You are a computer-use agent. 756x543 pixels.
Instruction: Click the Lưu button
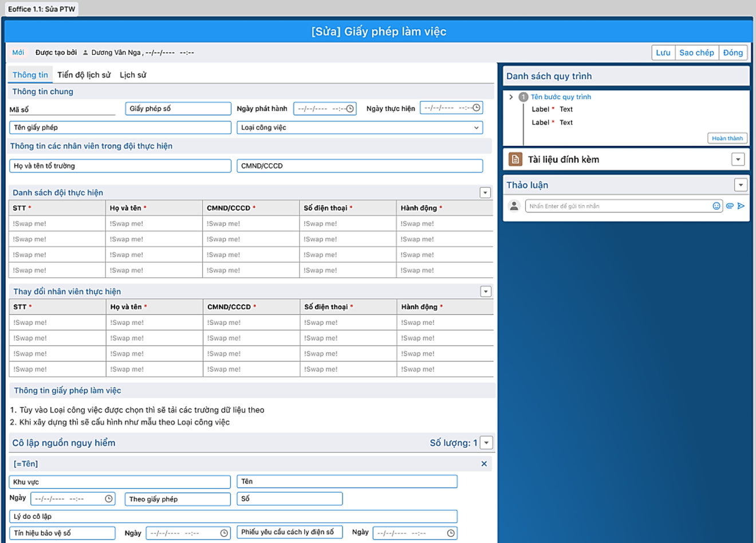tap(663, 53)
